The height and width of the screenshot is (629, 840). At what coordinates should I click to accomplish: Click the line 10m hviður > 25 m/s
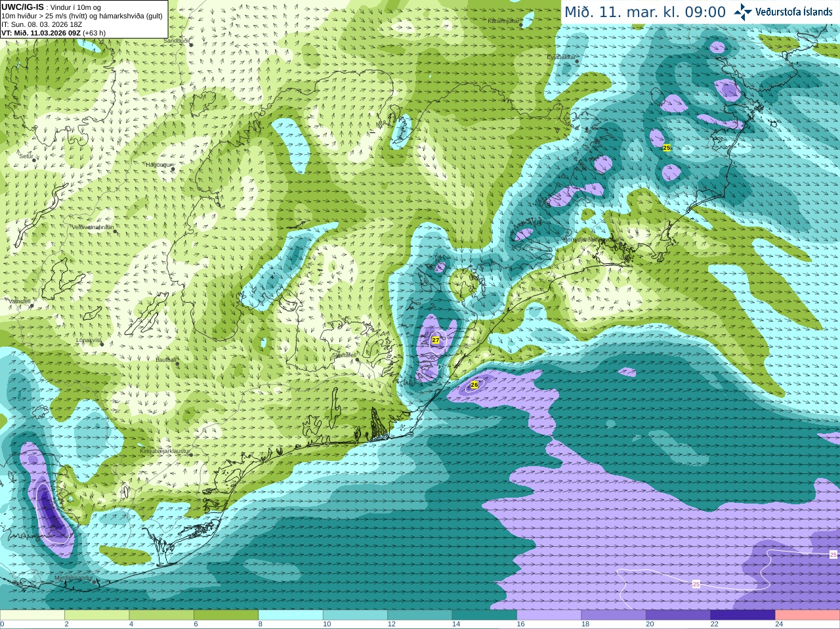[x=82, y=16]
